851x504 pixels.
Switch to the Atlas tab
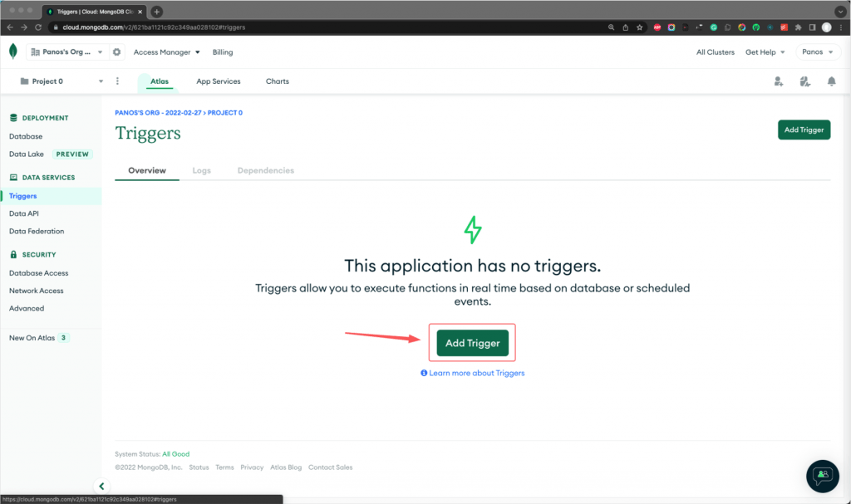(160, 81)
